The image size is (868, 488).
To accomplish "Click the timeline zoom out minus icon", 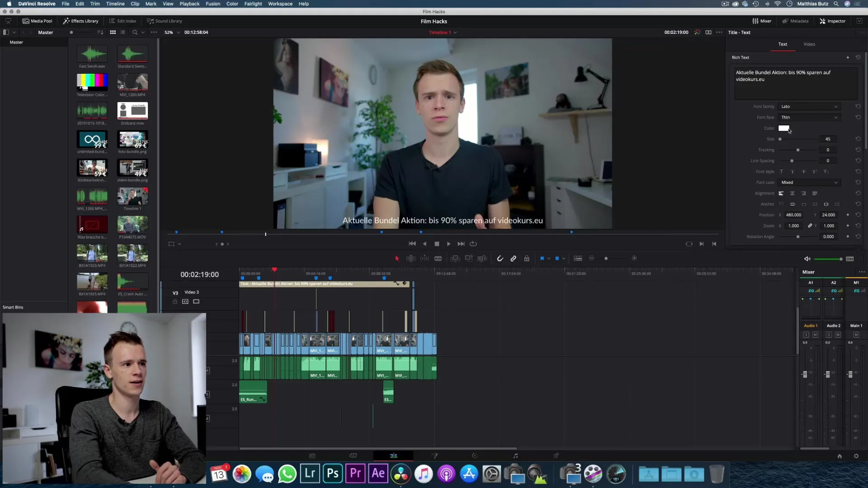I will pos(592,258).
